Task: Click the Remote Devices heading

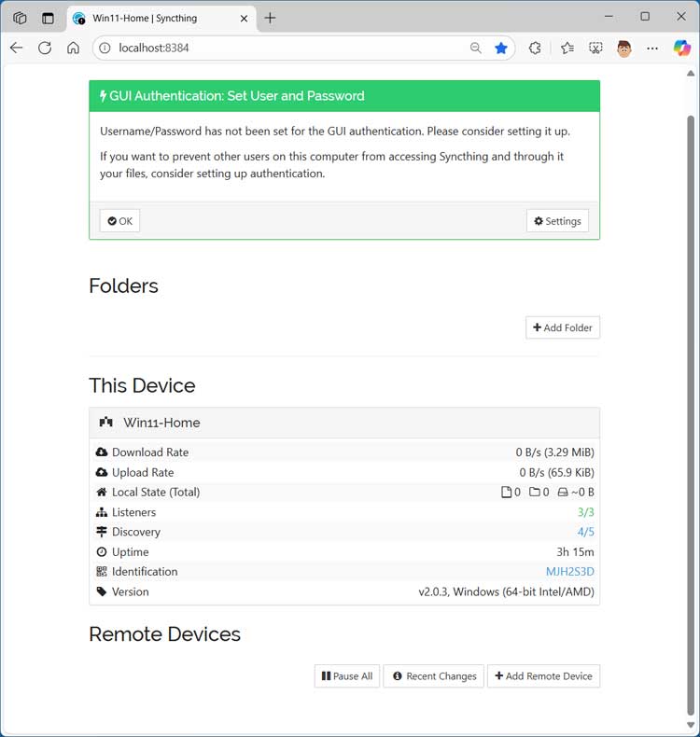Action: click(164, 634)
